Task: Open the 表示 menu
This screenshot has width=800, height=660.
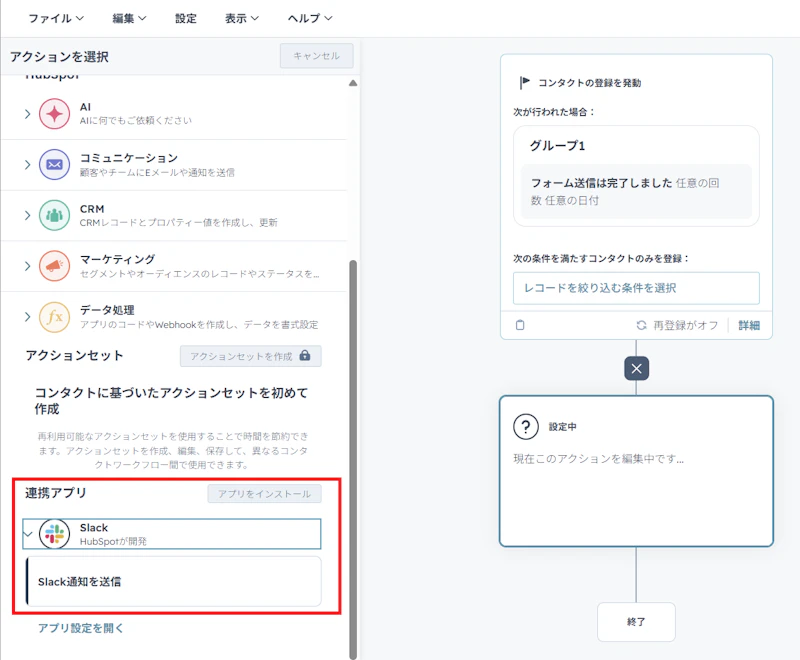Action: coord(242,18)
